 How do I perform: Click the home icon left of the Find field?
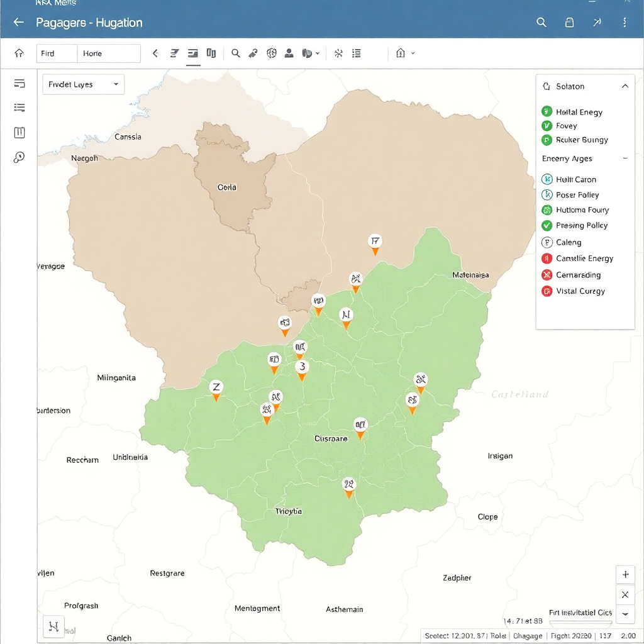coord(19,53)
